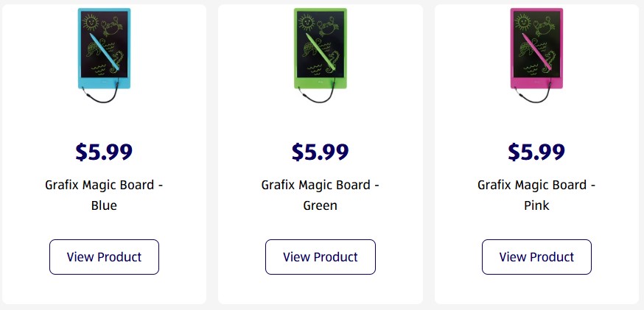
Task: Click the sun doodle on the blue board
Action: pyautogui.click(x=91, y=22)
